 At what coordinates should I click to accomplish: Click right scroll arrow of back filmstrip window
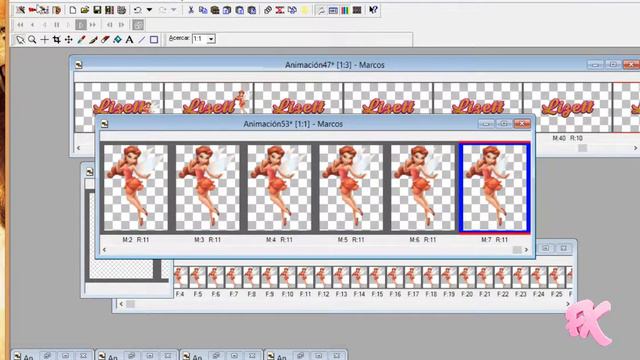coord(568,304)
